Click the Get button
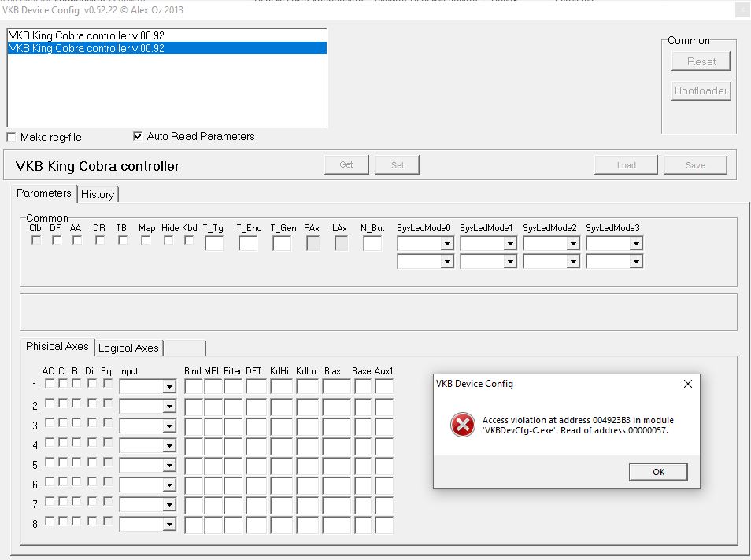This screenshot has width=751, height=560. point(346,164)
